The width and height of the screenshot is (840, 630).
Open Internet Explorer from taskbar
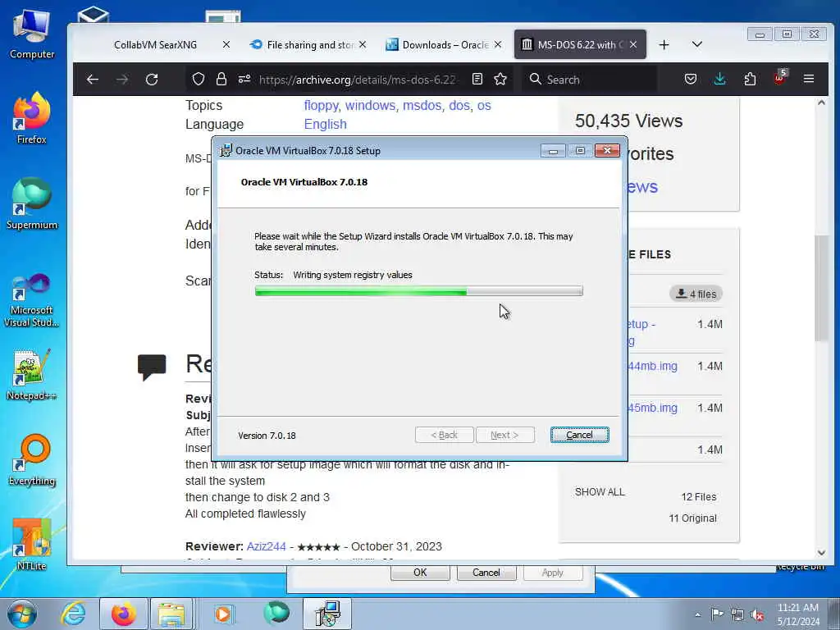(x=73, y=614)
